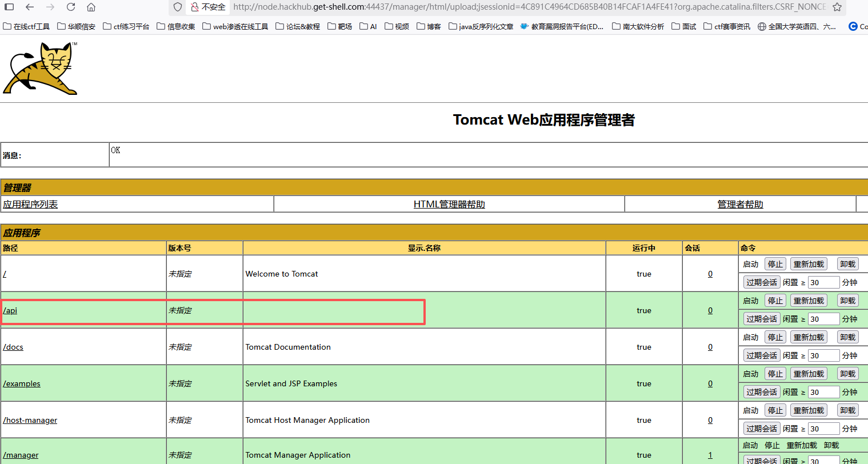This screenshot has width=868, height=464.
Task: Open the 南大软件分析 bookmark folder
Action: (x=638, y=26)
